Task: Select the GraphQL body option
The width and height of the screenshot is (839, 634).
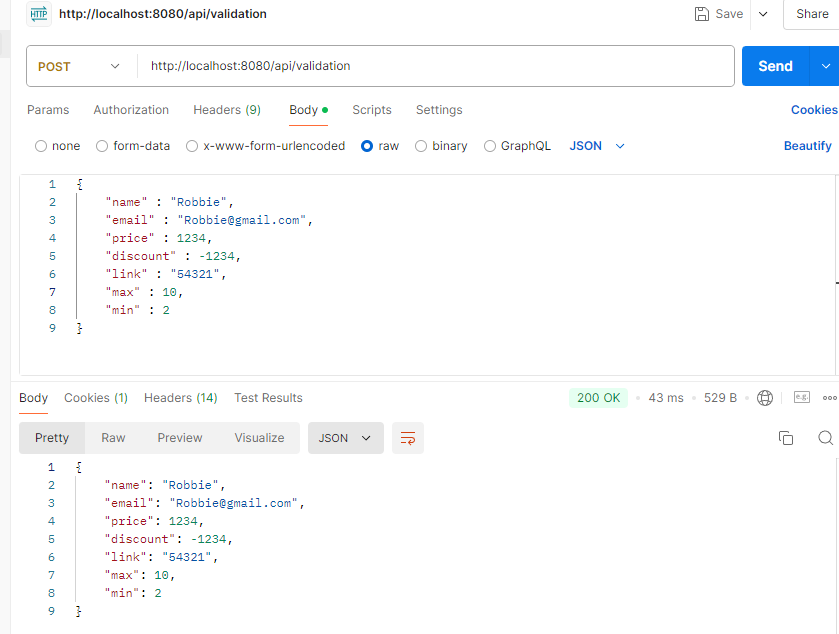Action: pos(517,146)
